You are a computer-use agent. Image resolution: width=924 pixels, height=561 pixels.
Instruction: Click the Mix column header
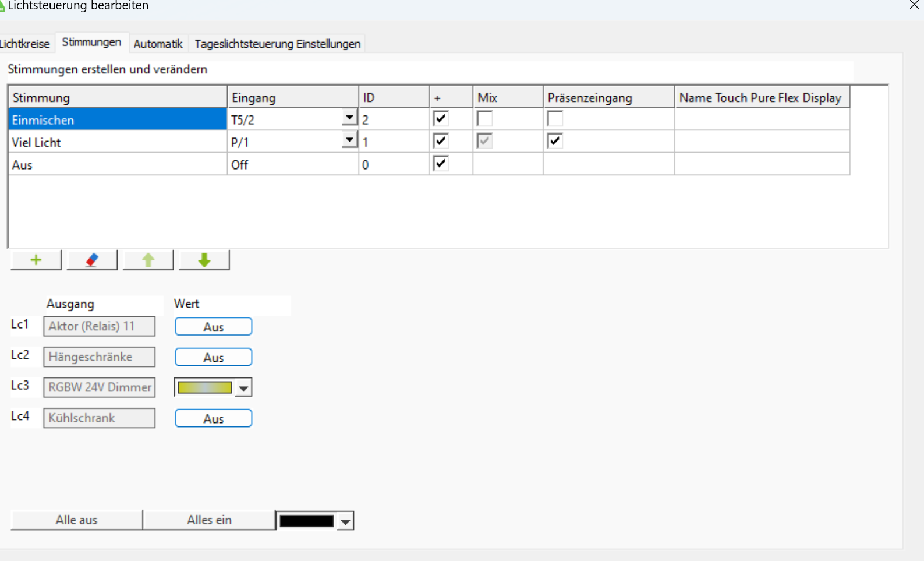(x=508, y=97)
